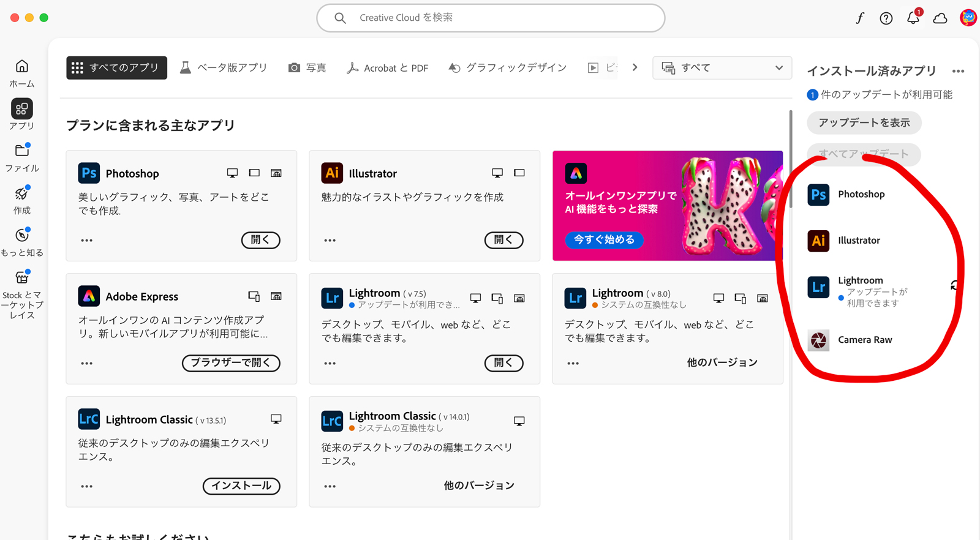Select the グラフィックデザイン tab
980x540 pixels.
coord(508,68)
